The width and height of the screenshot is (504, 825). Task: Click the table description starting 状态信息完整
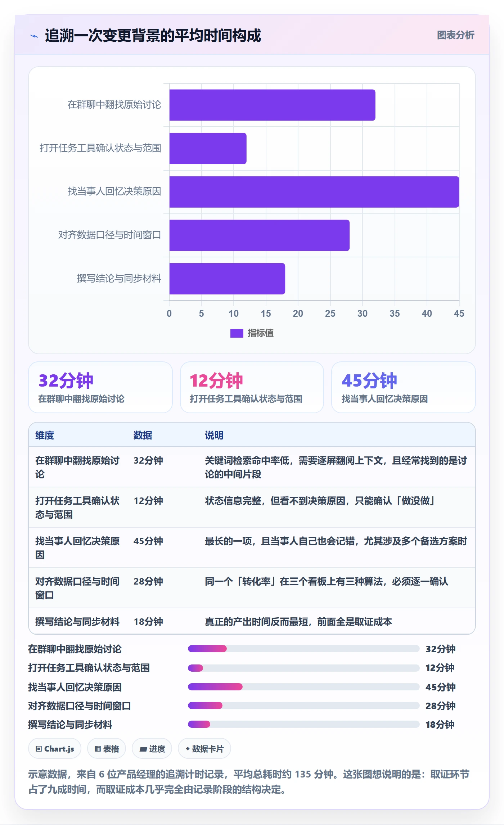coord(320,501)
